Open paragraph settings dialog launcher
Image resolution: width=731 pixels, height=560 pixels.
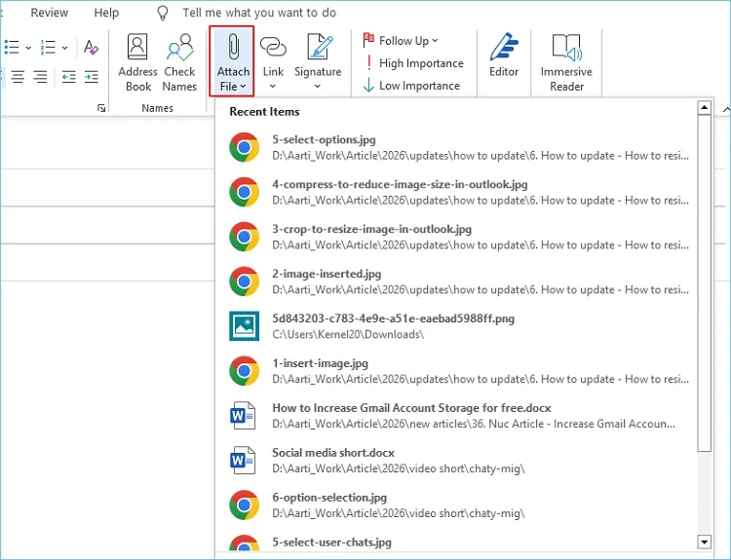pos(101,108)
